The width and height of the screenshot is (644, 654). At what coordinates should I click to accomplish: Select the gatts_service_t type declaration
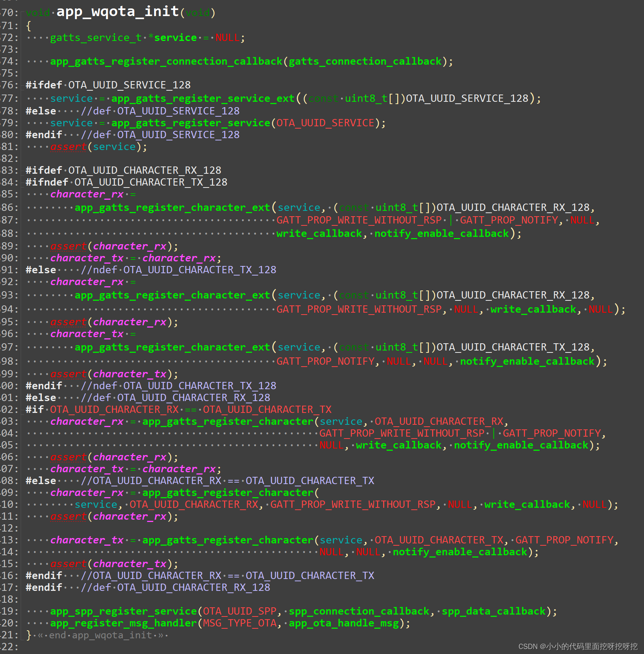95,38
